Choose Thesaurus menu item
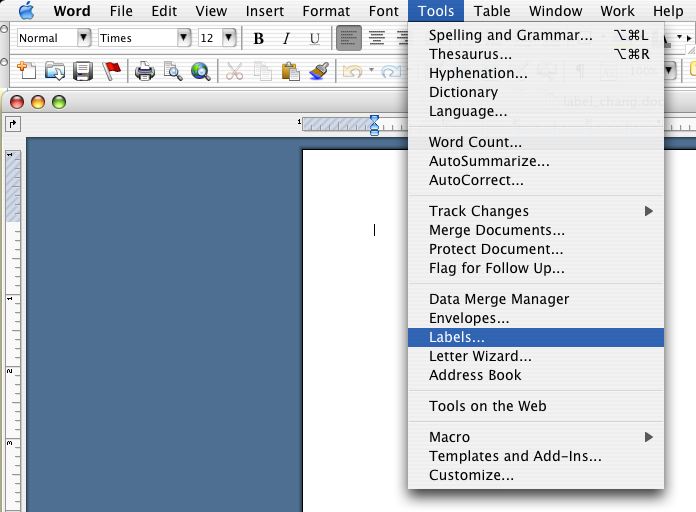Image resolution: width=696 pixels, height=512 pixels. (x=536, y=54)
